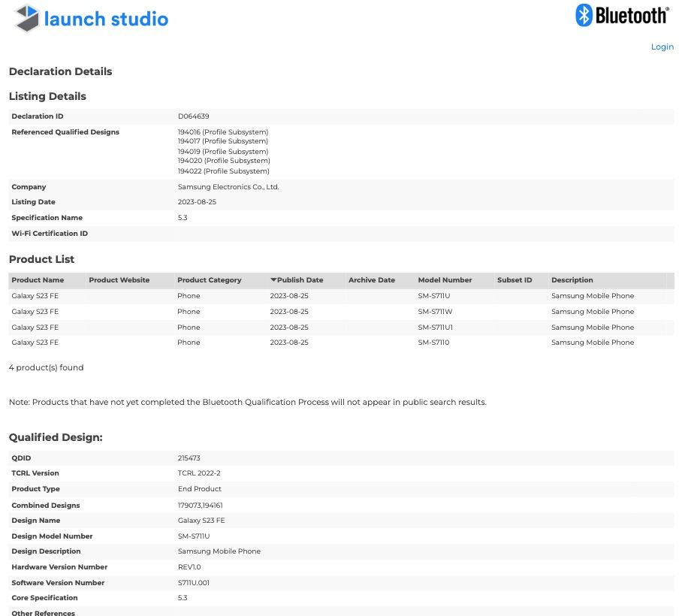Viewport: 679px width, 616px height.
Task: Open the Login link
Action: pos(662,47)
